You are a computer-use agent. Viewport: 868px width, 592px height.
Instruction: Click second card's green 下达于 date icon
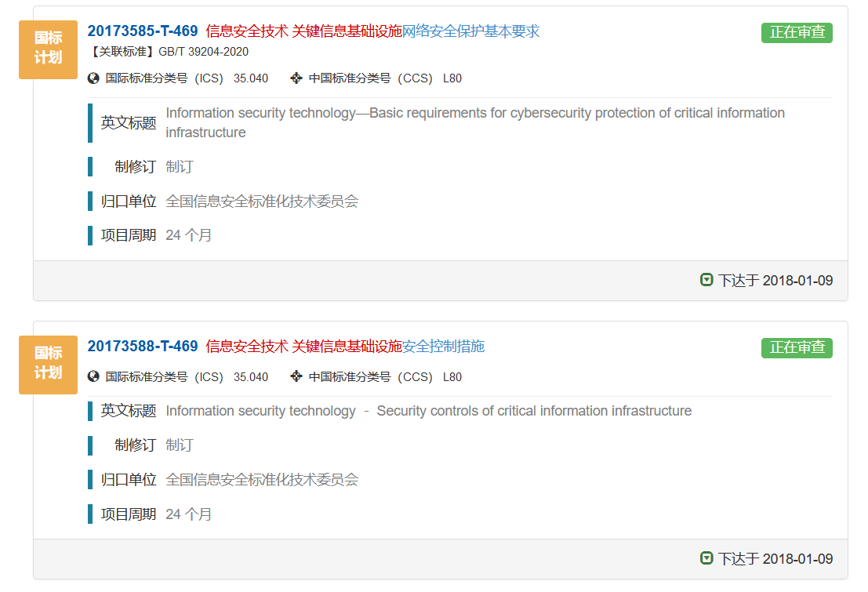click(706, 557)
